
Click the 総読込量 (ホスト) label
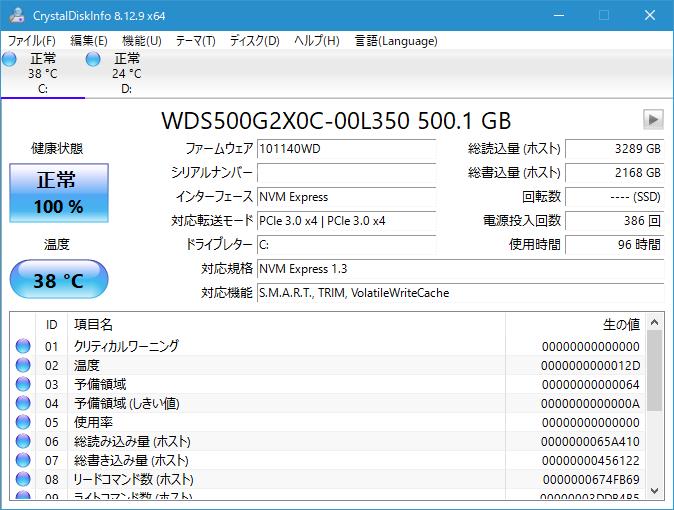coord(514,149)
